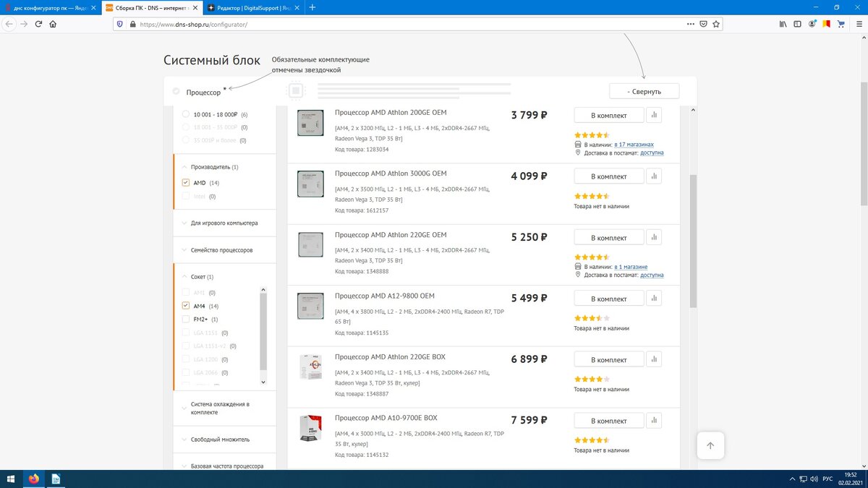Image resolution: width=868 pixels, height=488 pixels.
Task: Collapse the Сокет filter section
Action: click(197, 277)
